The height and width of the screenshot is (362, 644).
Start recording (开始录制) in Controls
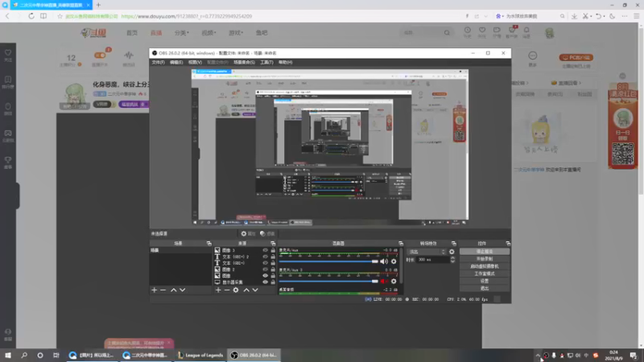[485, 259]
